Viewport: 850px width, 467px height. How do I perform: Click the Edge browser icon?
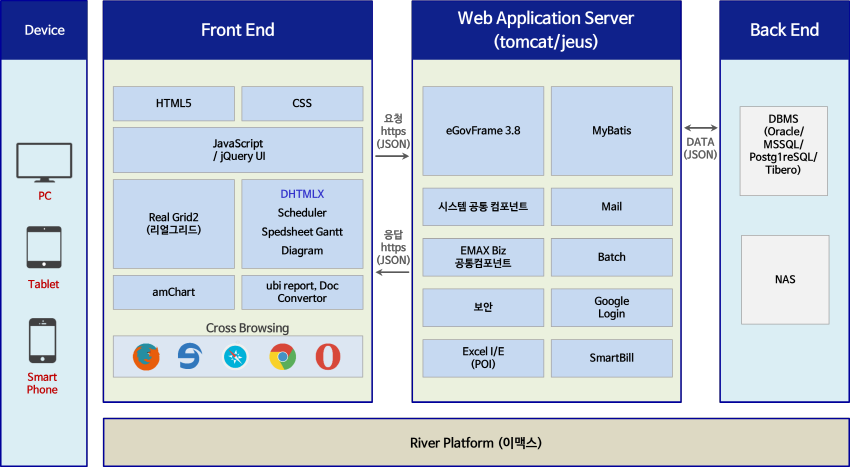pos(190,356)
